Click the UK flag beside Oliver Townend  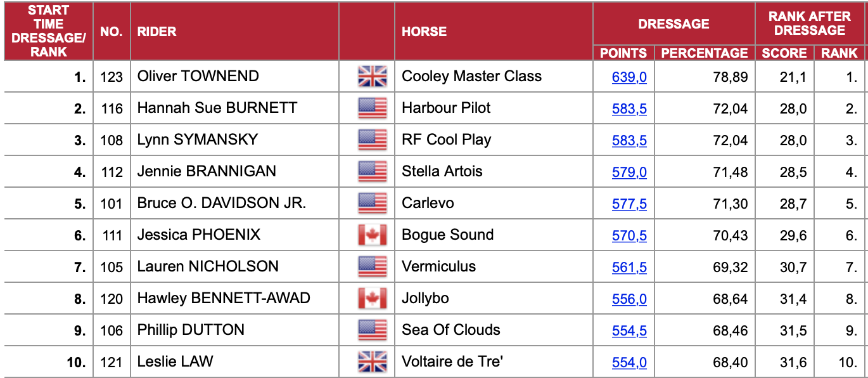click(x=372, y=77)
